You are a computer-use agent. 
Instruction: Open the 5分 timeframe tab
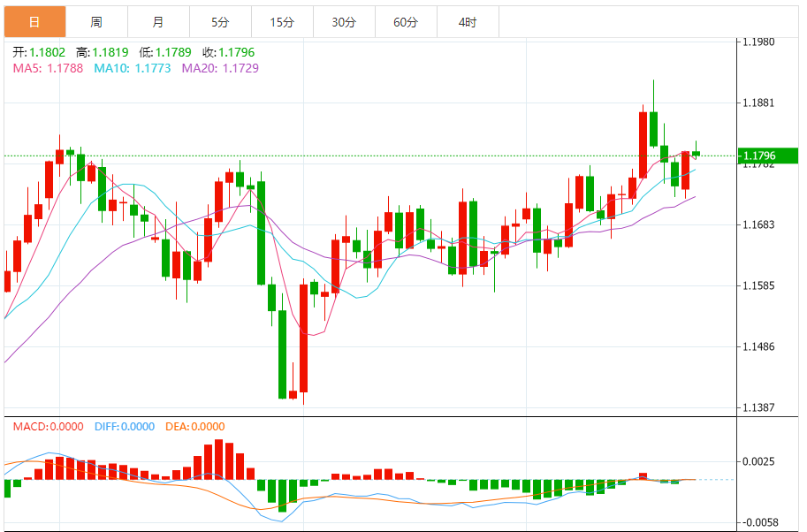click(x=220, y=22)
